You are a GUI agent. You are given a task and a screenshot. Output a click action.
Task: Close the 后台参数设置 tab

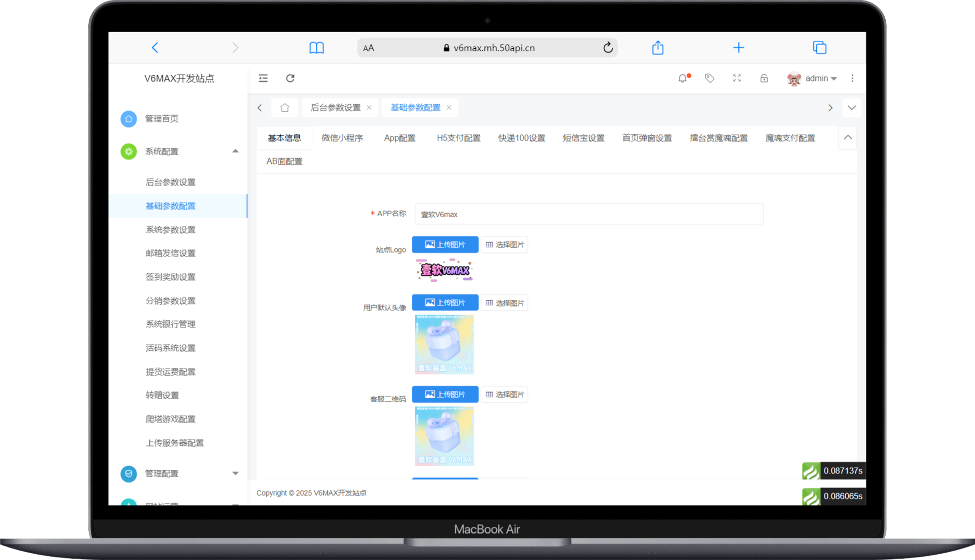[x=369, y=107]
